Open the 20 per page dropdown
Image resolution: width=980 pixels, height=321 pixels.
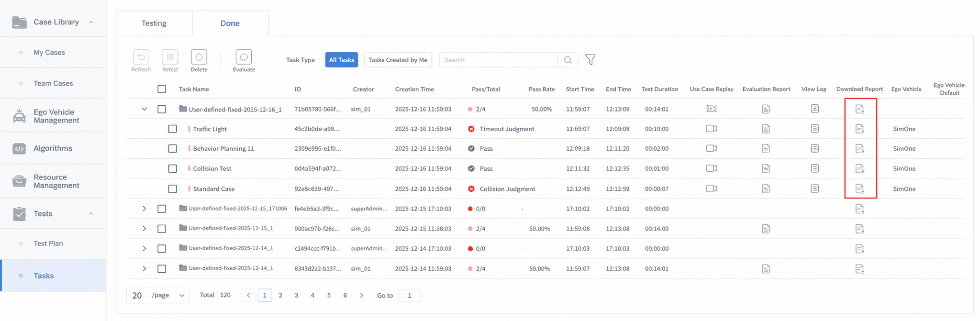[x=158, y=295]
